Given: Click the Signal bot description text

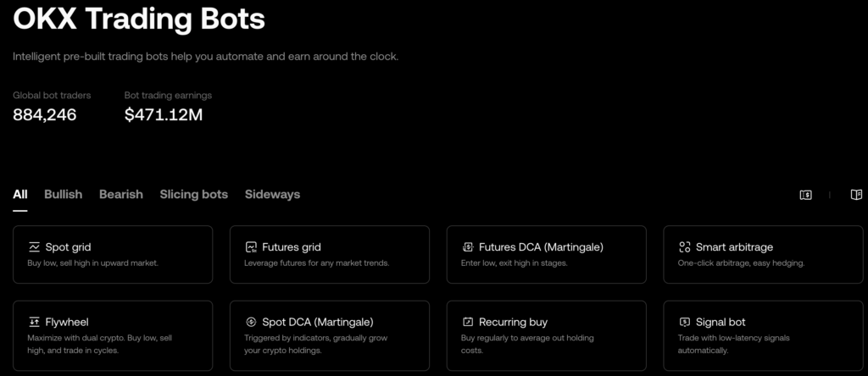Looking at the screenshot, I should (x=733, y=344).
